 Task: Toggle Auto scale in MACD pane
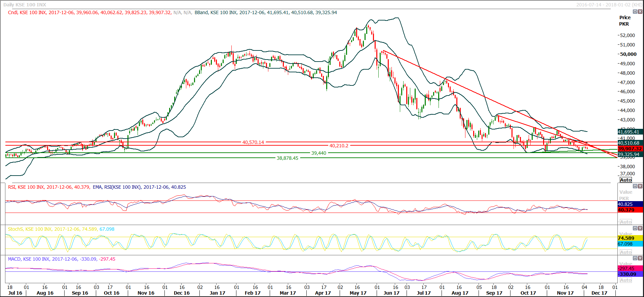626,280
